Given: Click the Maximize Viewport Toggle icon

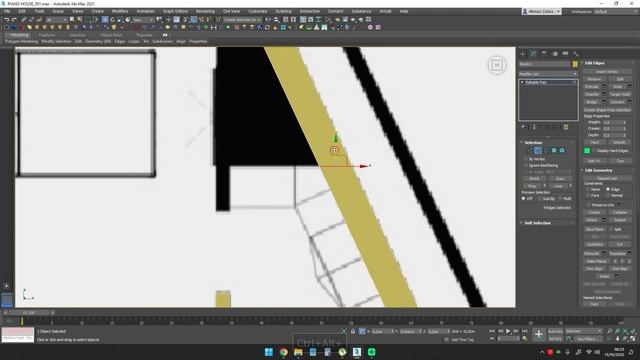Looking at the screenshot, I should pos(633,338).
